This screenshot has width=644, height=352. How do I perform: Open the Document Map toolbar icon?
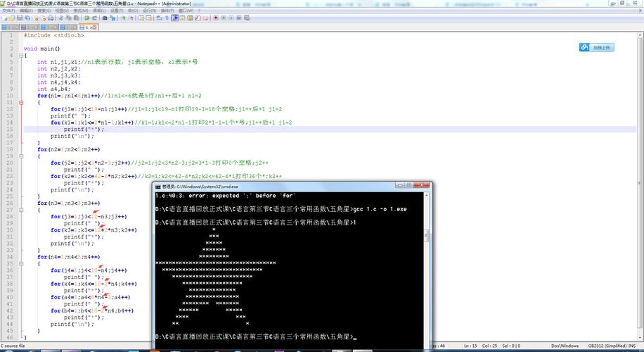tap(190, 18)
